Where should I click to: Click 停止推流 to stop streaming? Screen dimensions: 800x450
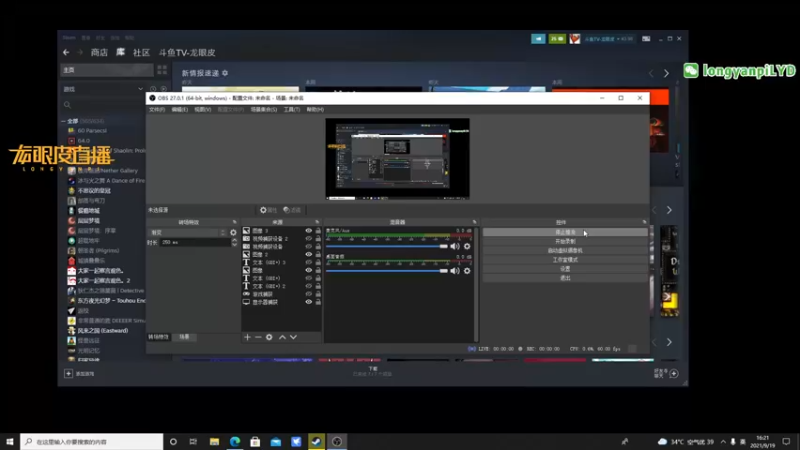click(565, 232)
